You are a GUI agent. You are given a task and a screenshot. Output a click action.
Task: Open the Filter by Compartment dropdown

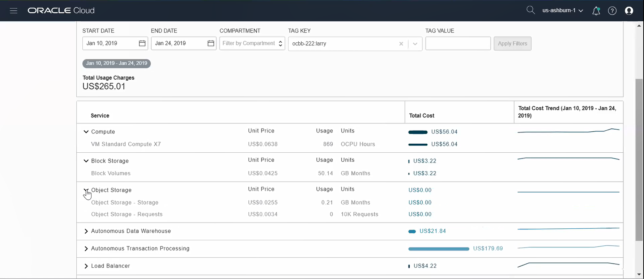click(252, 43)
